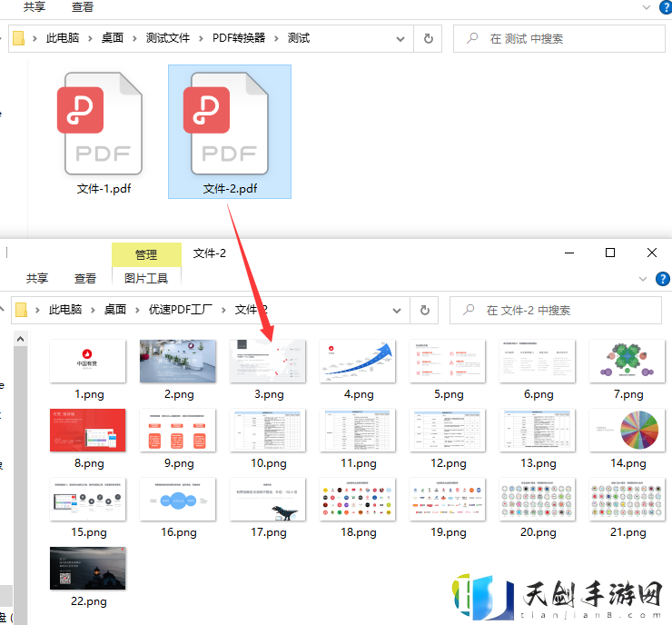Select the 19.png logos thumbnail
Viewport: 672px width, 625px height.
coord(448,499)
